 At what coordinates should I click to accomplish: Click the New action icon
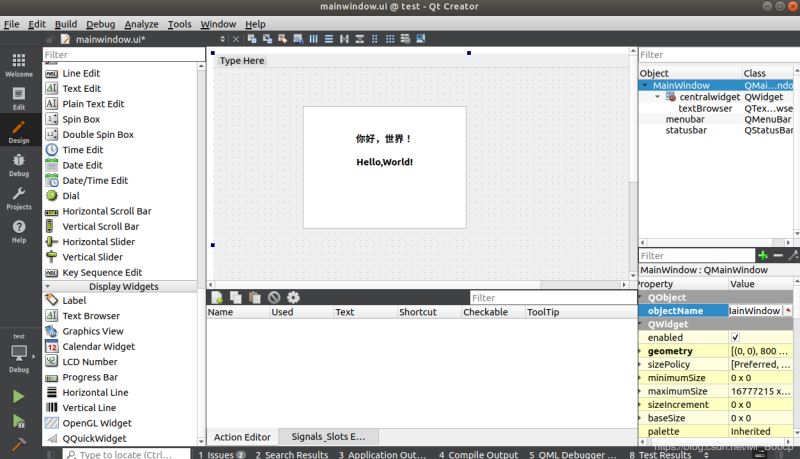[216, 297]
